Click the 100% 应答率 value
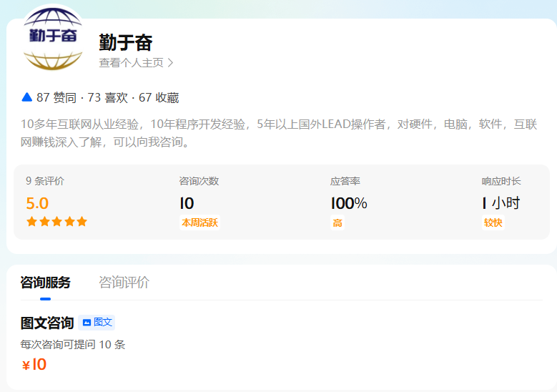The image size is (557, 392). click(x=349, y=203)
